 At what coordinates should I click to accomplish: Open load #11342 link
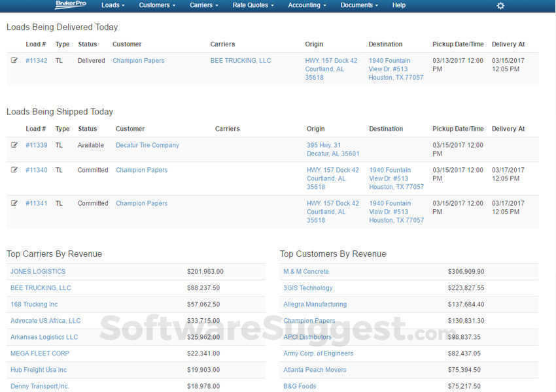37,61
